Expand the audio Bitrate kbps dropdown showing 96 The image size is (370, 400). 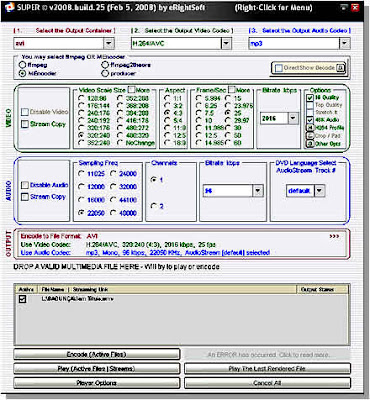click(x=258, y=191)
